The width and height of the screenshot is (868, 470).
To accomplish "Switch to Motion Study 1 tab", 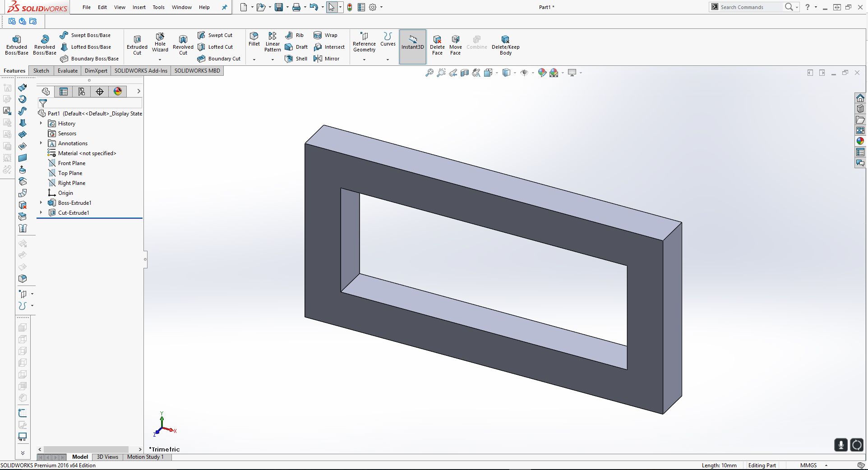I will [145, 457].
